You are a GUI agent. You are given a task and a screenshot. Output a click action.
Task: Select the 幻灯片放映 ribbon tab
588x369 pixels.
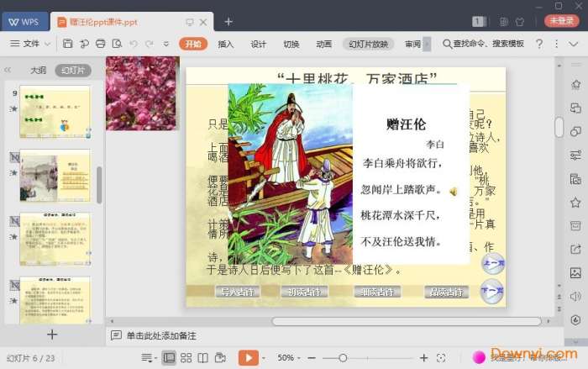(x=368, y=44)
